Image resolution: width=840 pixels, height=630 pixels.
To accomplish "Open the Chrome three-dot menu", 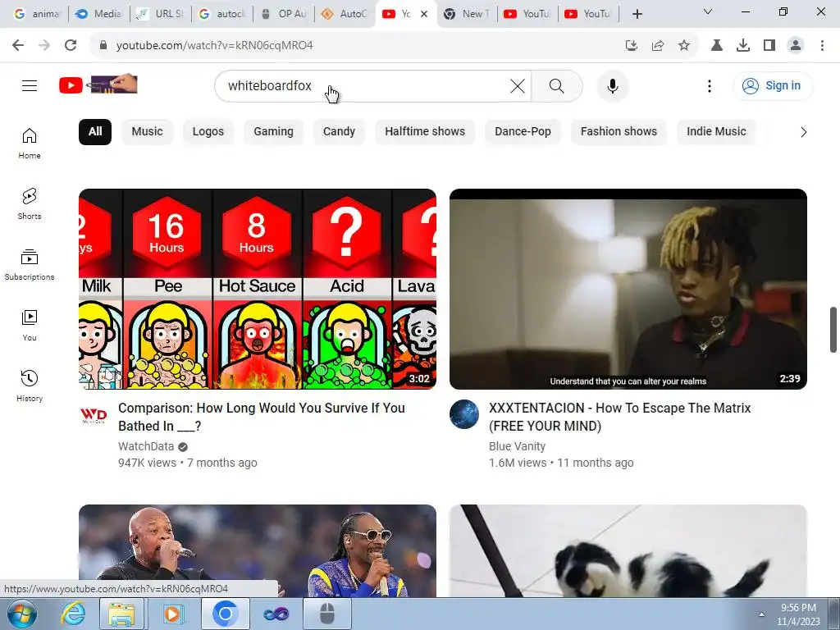I will pyautogui.click(x=822, y=46).
